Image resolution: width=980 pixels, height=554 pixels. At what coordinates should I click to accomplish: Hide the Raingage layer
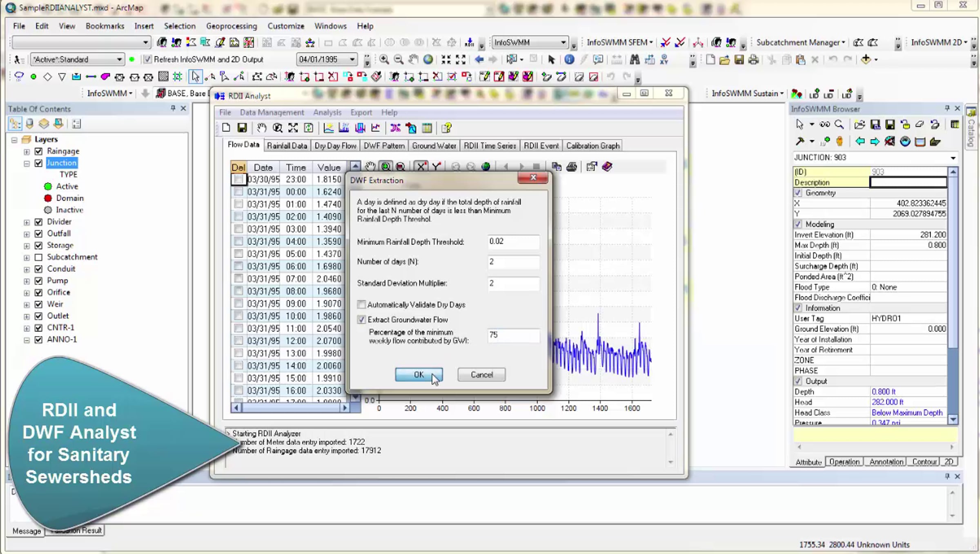pyautogui.click(x=39, y=151)
